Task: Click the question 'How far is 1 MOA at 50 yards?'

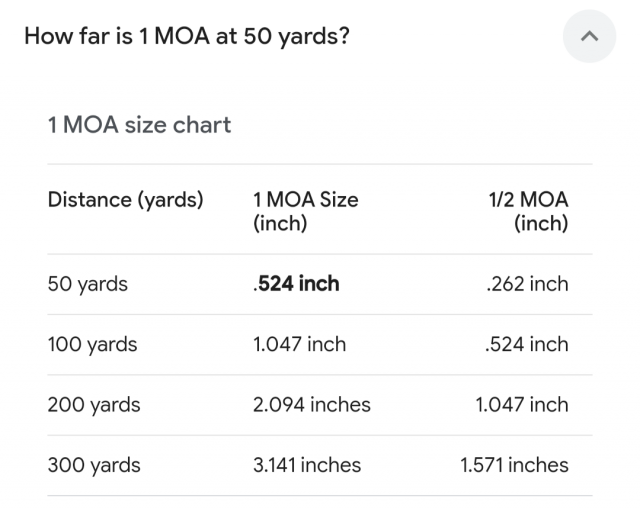Action: 187,36
